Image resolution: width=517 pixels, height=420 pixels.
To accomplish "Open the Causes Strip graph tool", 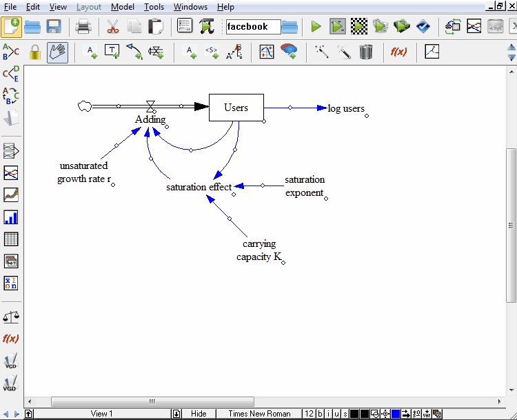I will (11, 151).
